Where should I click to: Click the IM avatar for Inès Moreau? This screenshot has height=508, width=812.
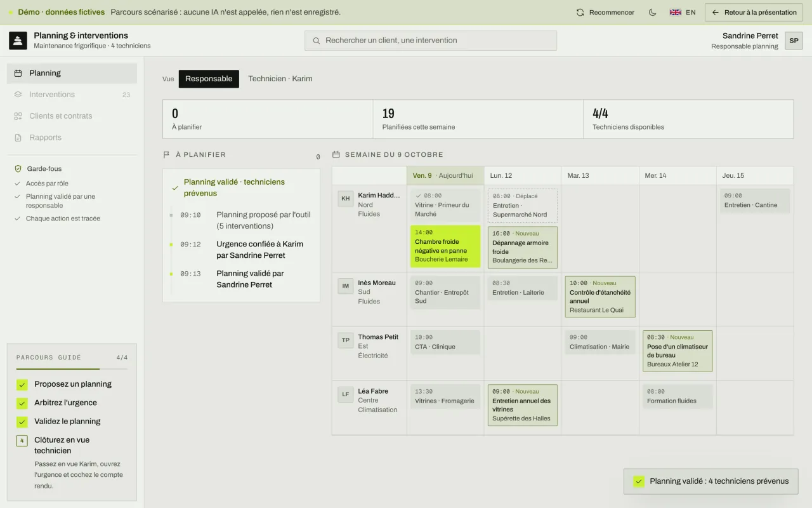point(346,286)
